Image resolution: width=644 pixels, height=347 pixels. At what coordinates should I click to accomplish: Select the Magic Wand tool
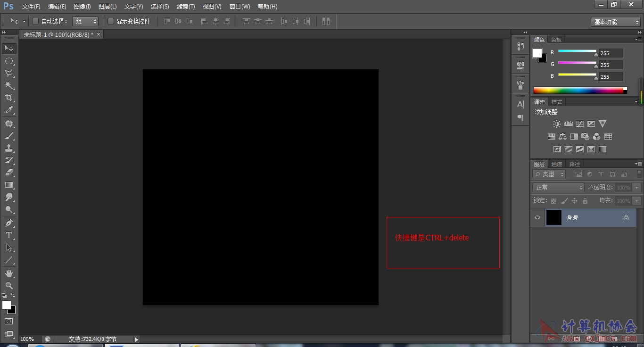coord(9,85)
